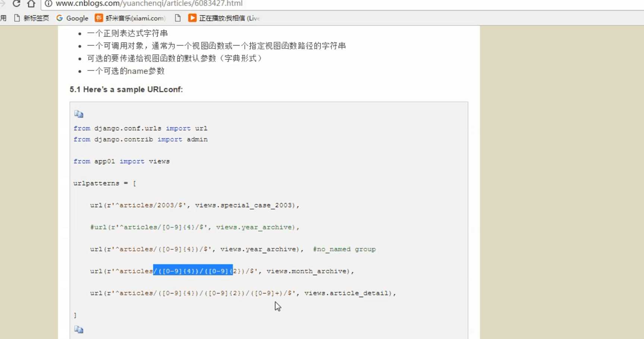
Task: Click the #no_named group comment
Action: click(x=344, y=249)
